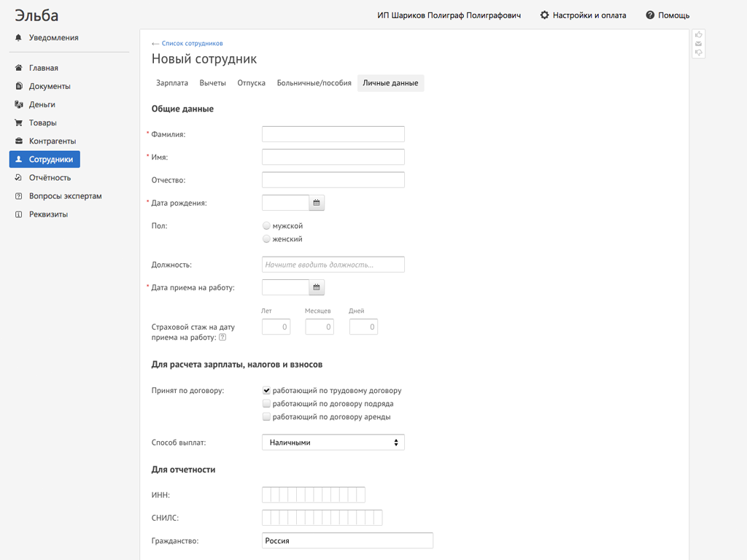Click the house icon beside Главная
The width and height of the screenshot is (747, 560).
(x=18, y=68)
